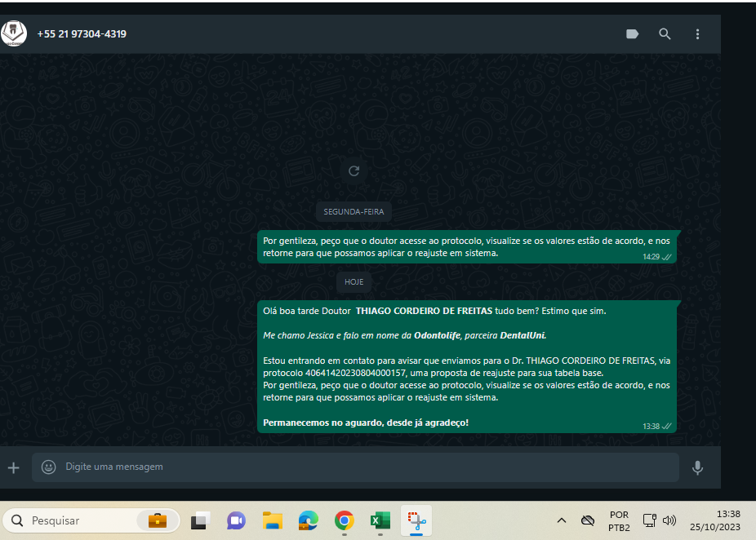Image resolution: width=756 pixels, height=540 pixels.
Task: Open contact info for +55 21 97304-4319
Action: [82, 34]
